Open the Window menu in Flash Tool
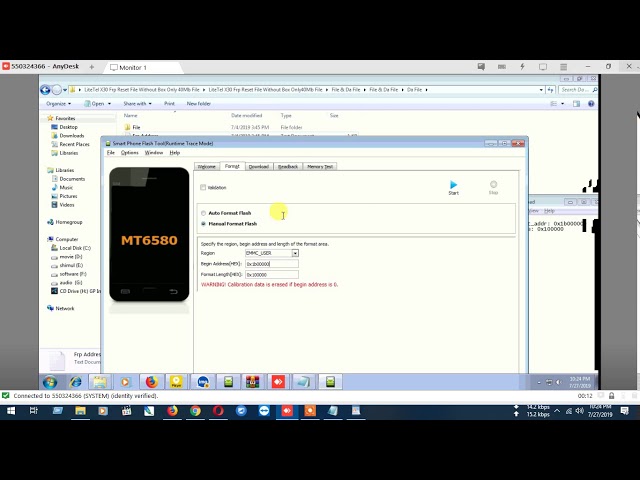The height and width of the screenshot is (480, 640). (x=153, y=153)
